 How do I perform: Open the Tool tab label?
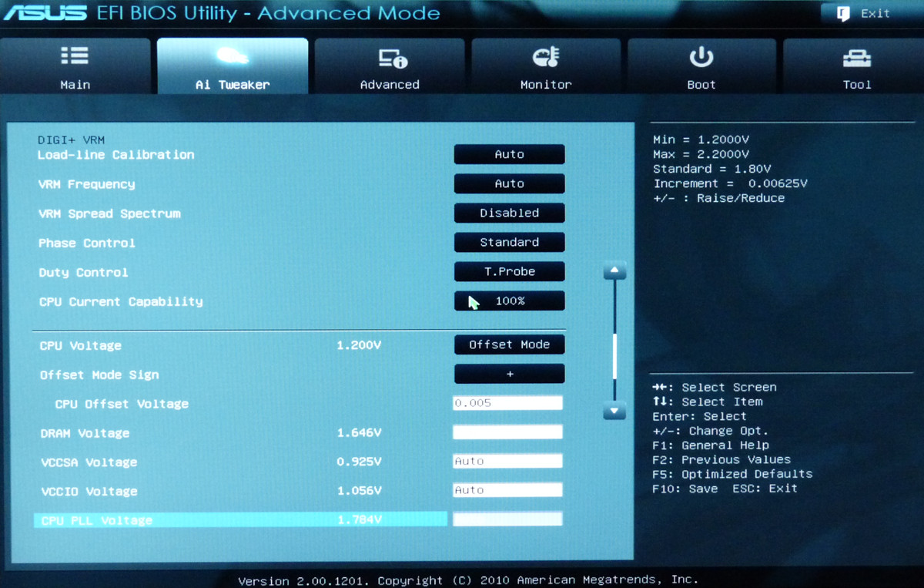point(857,85)
